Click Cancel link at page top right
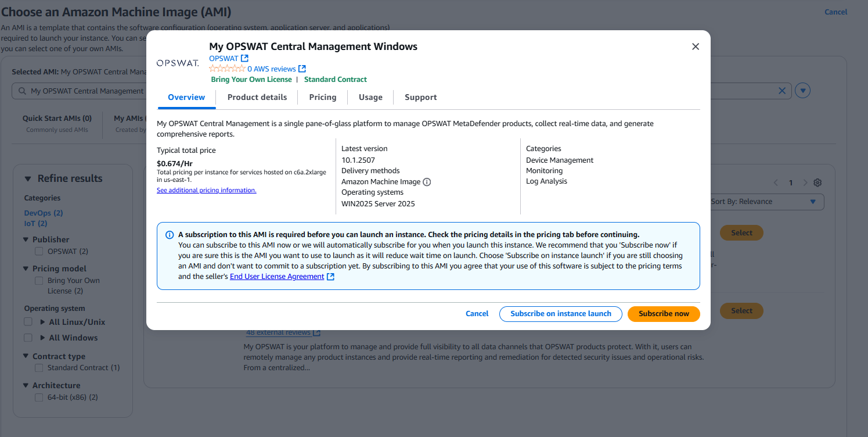 pyautogui.click(x=836, y=12)
